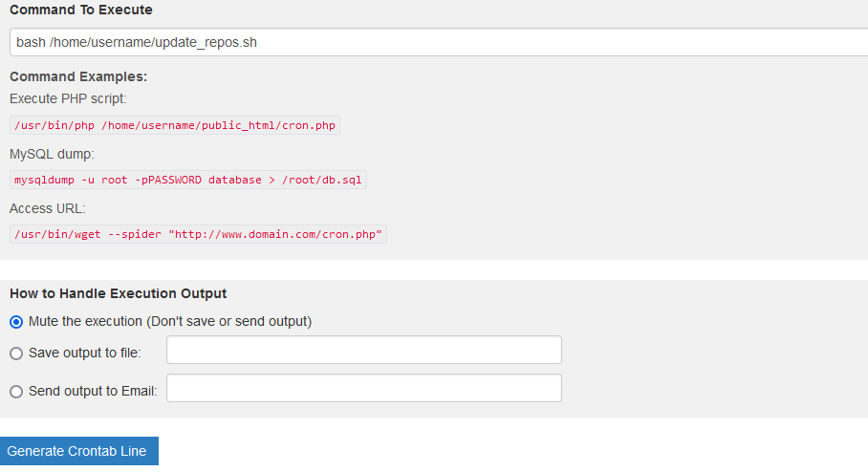Click the Send output to Email label text
Screen dimensions: 868x472
[93, 392]
